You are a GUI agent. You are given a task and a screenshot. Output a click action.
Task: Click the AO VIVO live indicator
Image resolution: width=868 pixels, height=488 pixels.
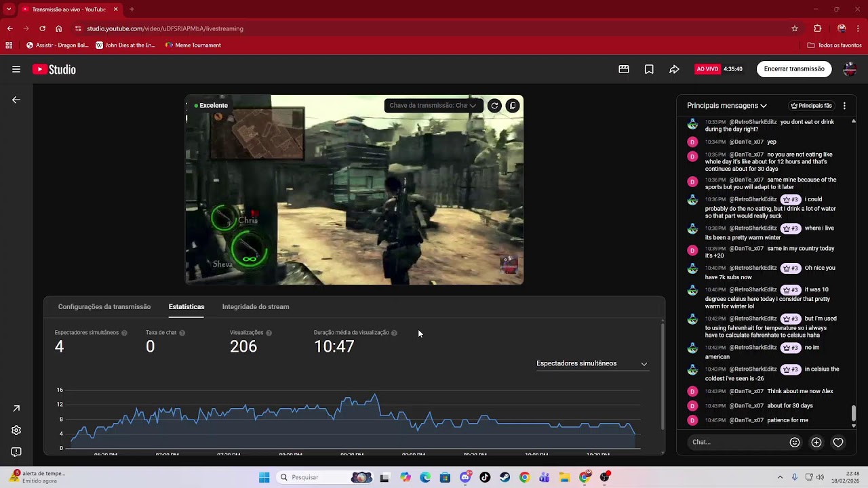pos(707,69)
